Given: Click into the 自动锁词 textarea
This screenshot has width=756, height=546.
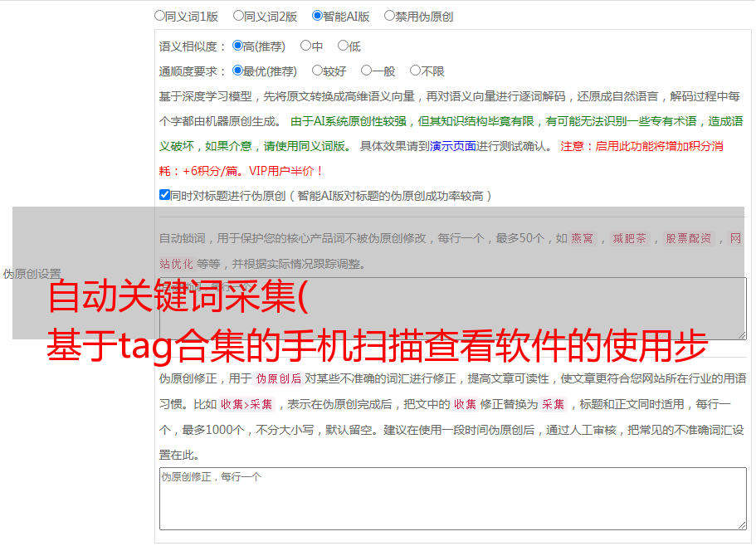Looking at the screenshot, I should coord(453,309).
